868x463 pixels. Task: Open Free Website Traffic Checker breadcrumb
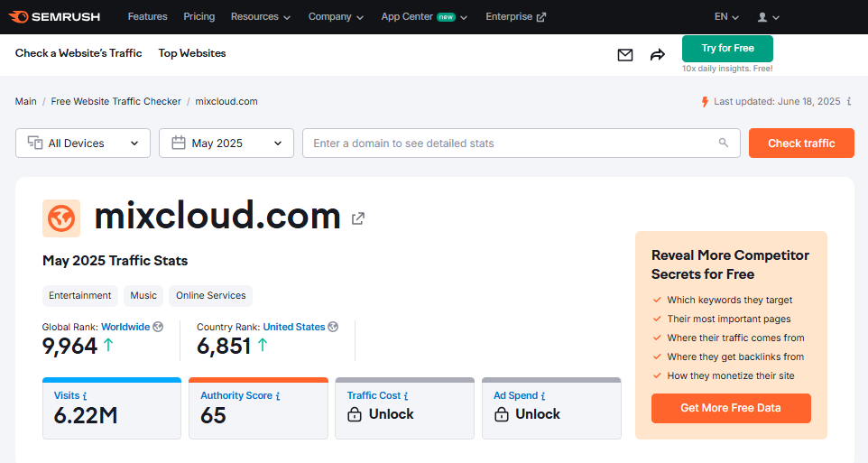[115, 101]
